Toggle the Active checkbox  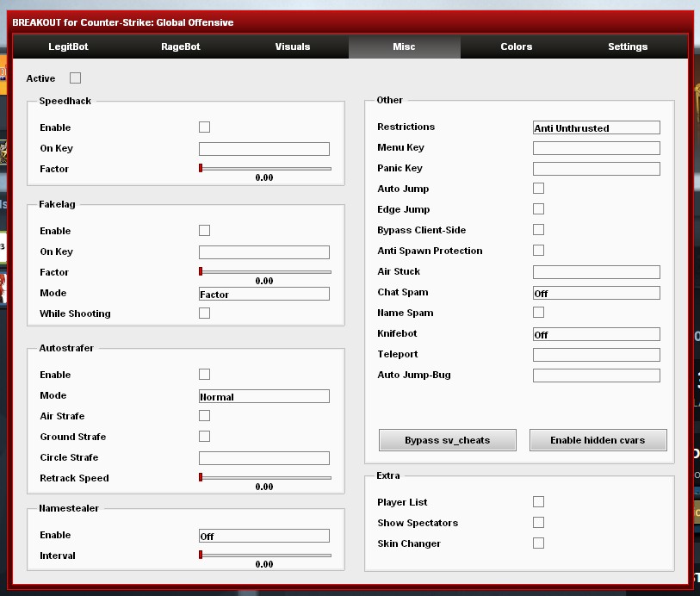pyautogui.click(x=76, y=78)
